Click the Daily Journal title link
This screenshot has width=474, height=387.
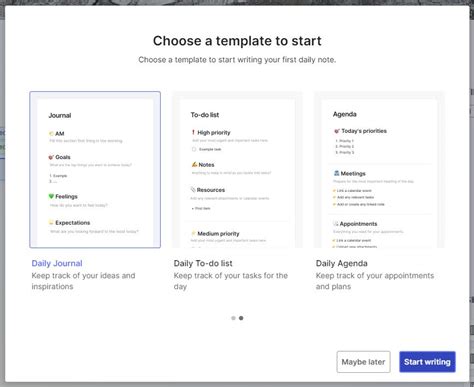tap(57, 263)
